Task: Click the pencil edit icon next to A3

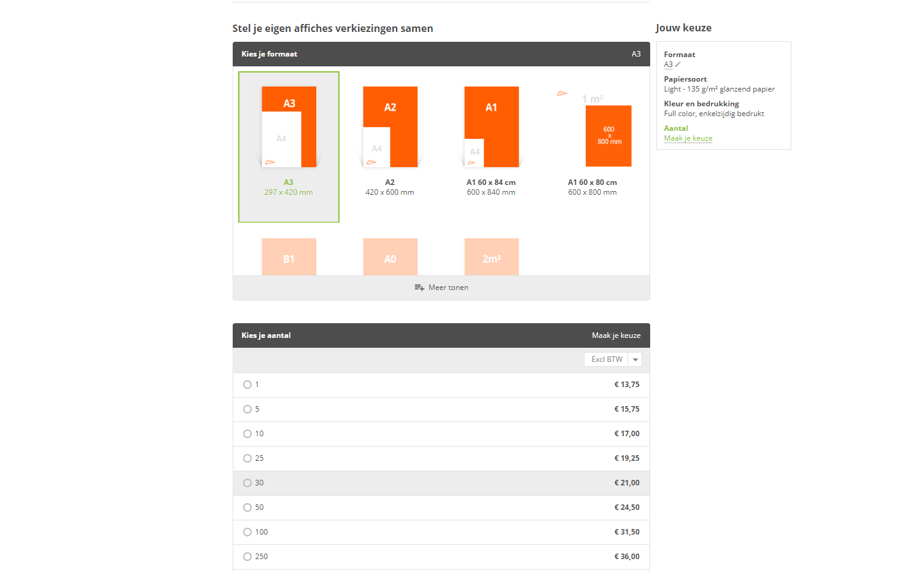Action: 678,65
